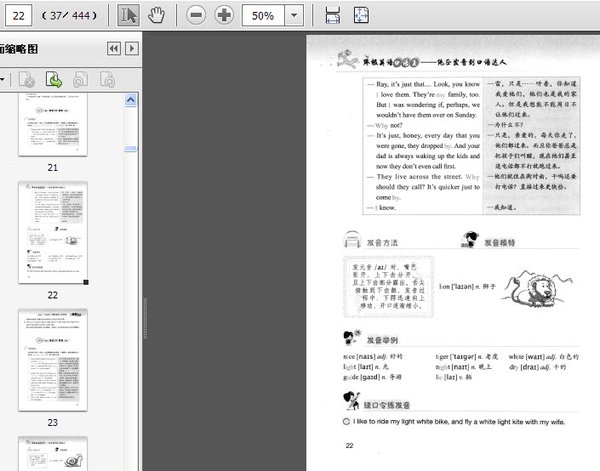Click the thumbnail label 23
Screen dimensions: 600x471
pyautogui.click(x=53, y=422)
